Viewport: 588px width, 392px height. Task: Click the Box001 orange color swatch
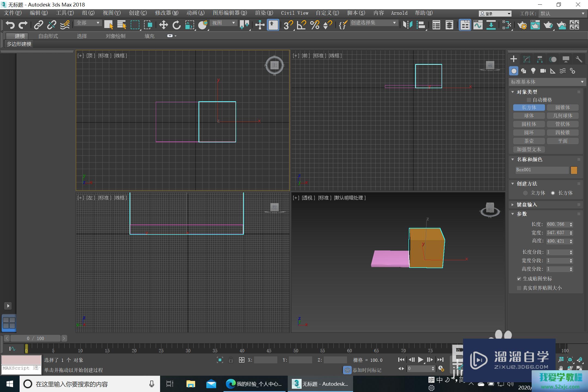(x=574, y=170)
